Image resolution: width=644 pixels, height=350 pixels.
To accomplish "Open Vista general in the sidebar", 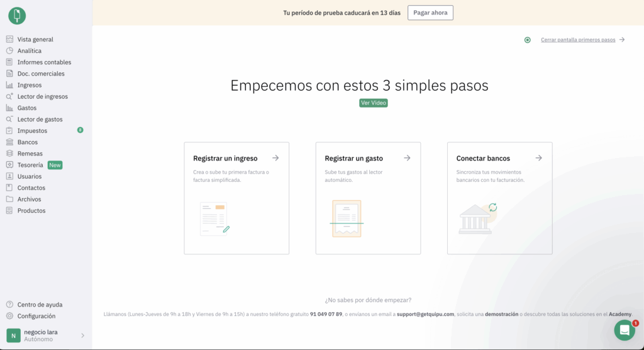I will tap(35, 40).
